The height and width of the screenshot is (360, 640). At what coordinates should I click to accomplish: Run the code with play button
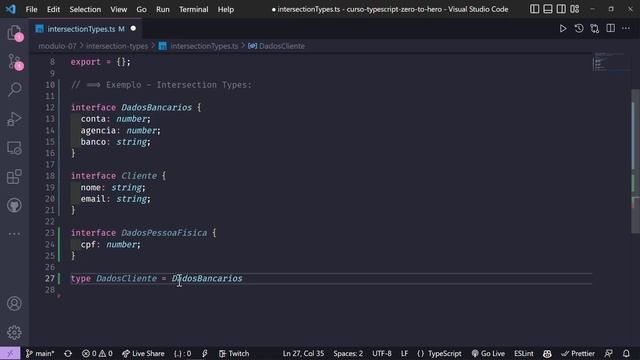pyautogui.click(x=563, y=29)
